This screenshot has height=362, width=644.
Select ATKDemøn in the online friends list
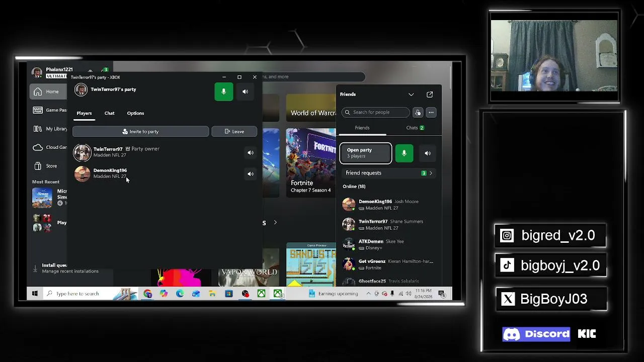[x=388, y=244]
